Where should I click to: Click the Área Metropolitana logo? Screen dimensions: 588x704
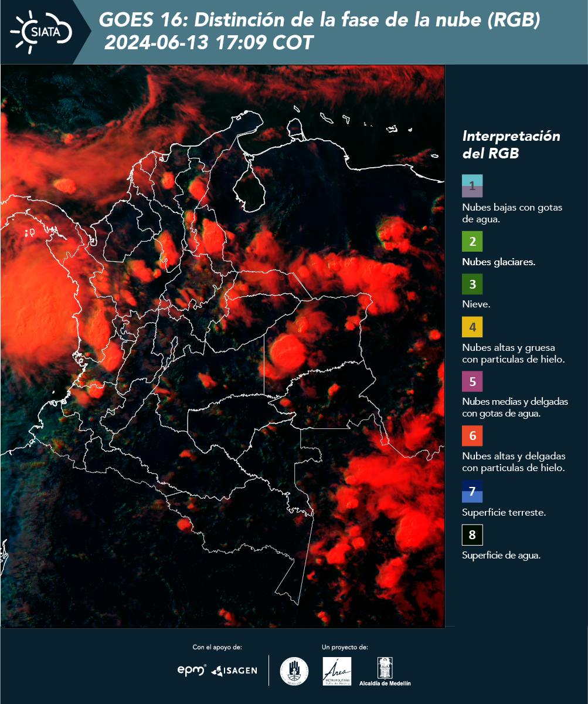(x=337, y=671)
